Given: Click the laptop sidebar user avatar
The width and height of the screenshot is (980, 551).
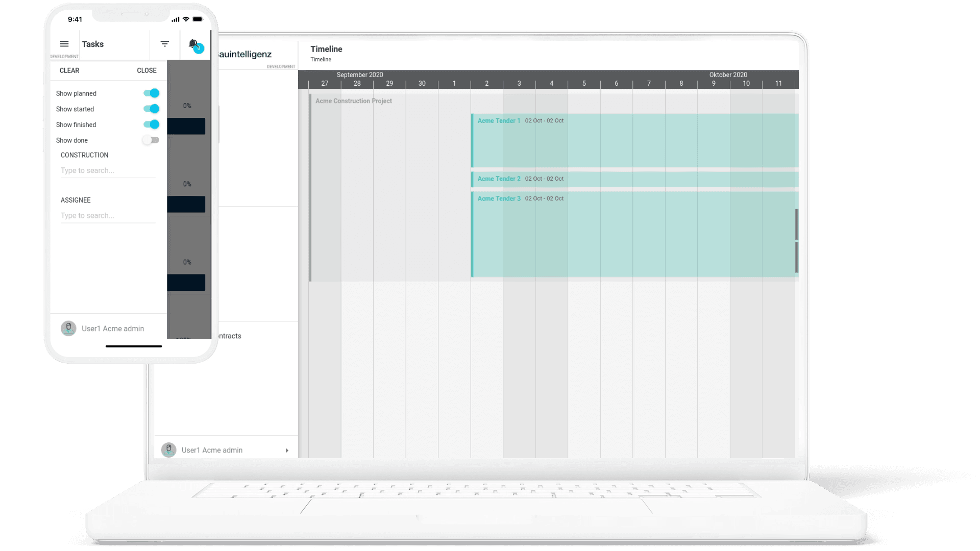Looking at the screenshot, I should point(169,449).
